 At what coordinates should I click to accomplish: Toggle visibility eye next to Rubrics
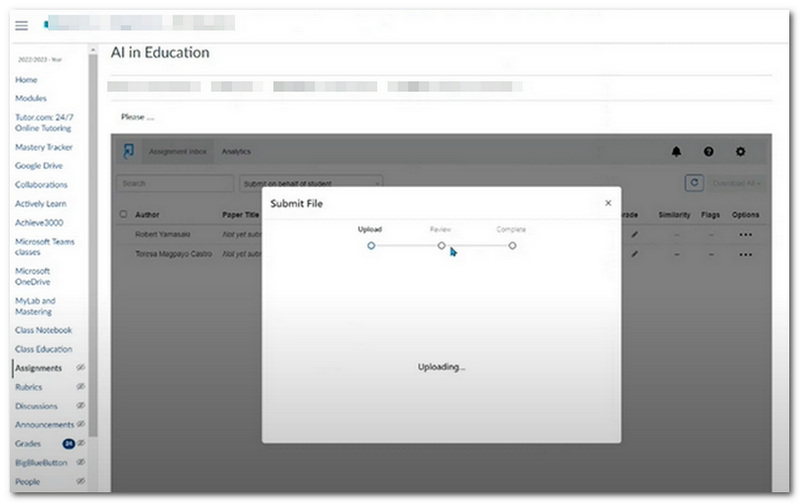[80, 387]
